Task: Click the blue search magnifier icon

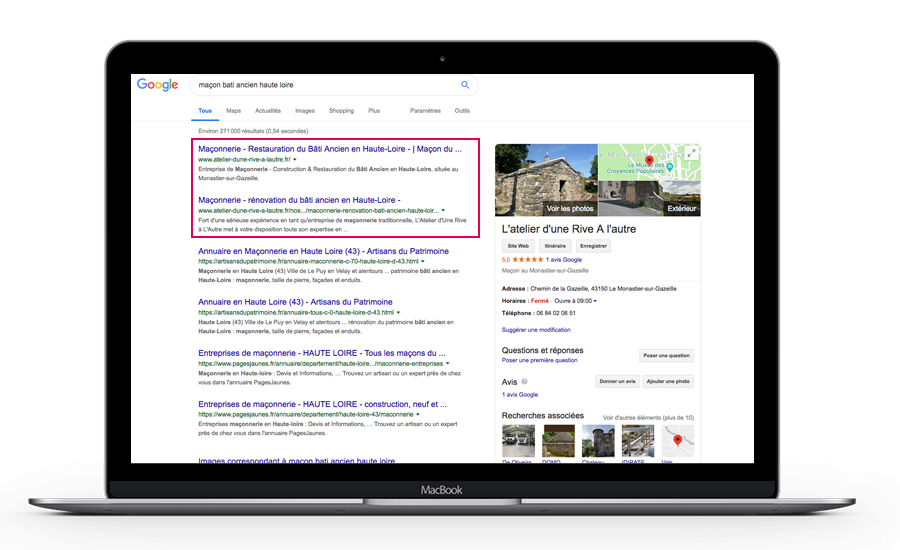Action: [465, 85]
